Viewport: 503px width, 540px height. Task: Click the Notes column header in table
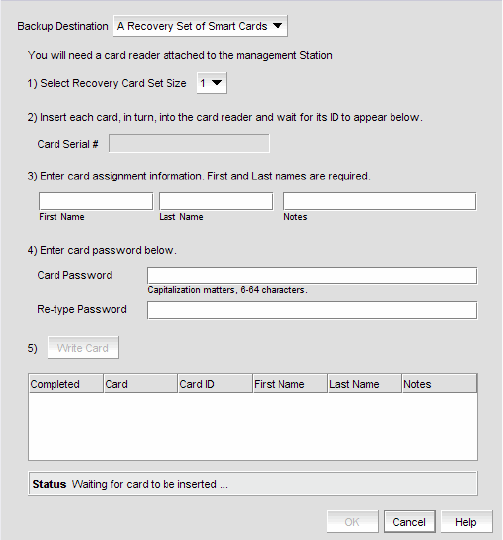pos(439,384)
